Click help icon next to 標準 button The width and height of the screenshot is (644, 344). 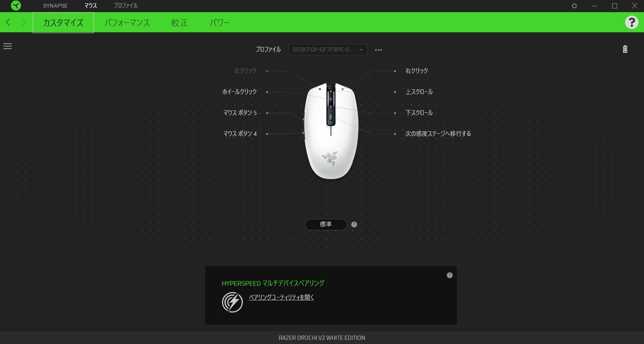pos(354,224)
